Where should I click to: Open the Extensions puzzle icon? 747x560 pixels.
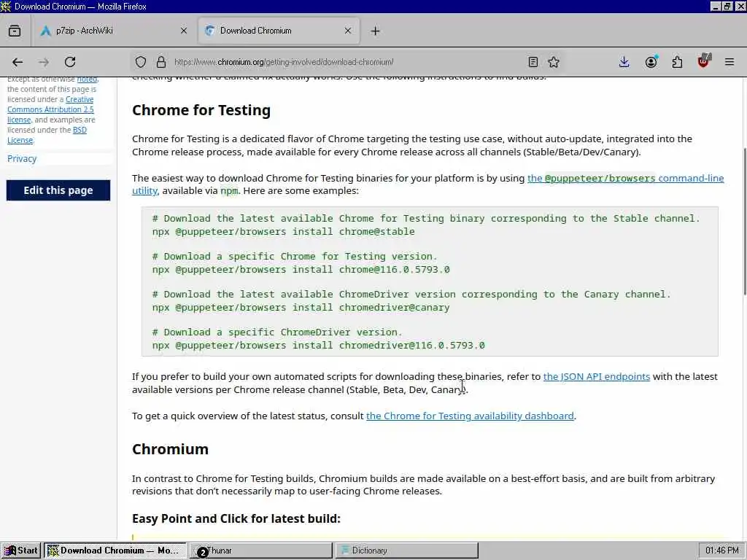click(x=677, y=62)
